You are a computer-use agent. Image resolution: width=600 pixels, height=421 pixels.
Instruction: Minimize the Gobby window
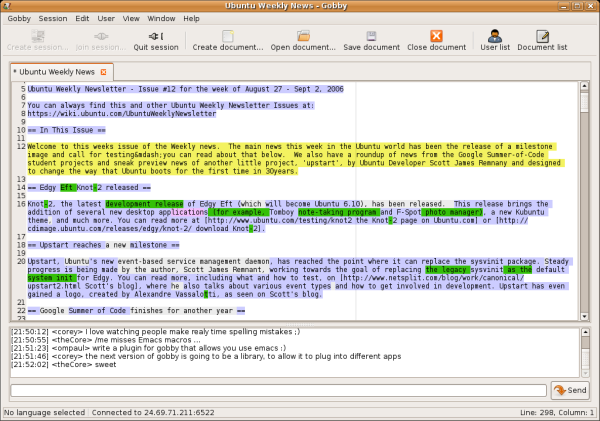click(564, 6)
